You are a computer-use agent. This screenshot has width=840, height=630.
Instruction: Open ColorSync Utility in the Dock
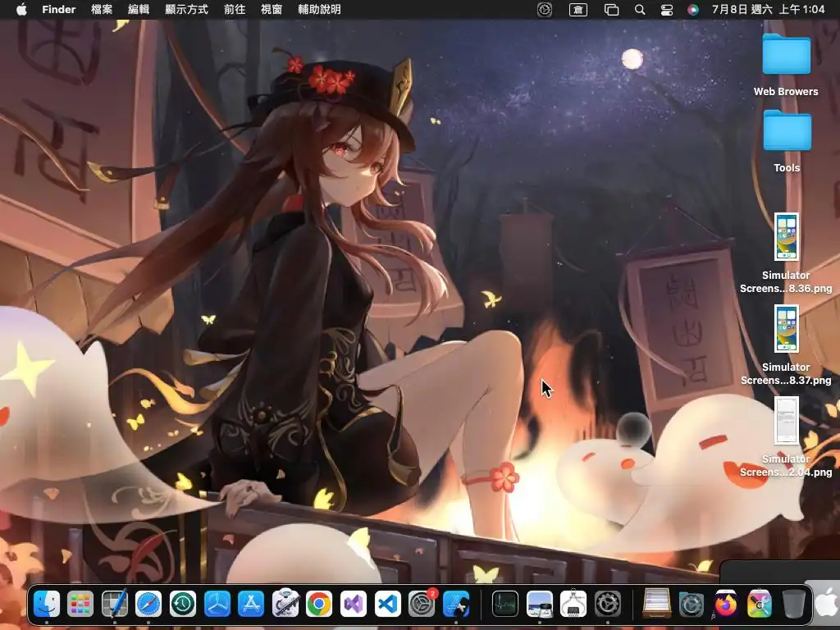pos(760,604)
